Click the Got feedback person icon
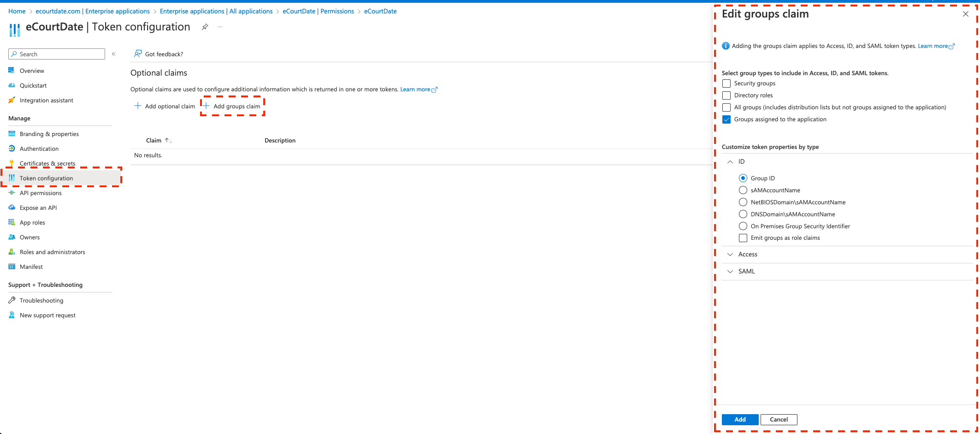 (138, 54)
